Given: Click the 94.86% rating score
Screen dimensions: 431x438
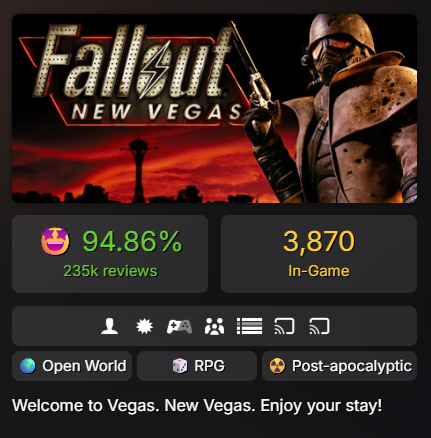Looking at the screenshot, I should [132, 241].
